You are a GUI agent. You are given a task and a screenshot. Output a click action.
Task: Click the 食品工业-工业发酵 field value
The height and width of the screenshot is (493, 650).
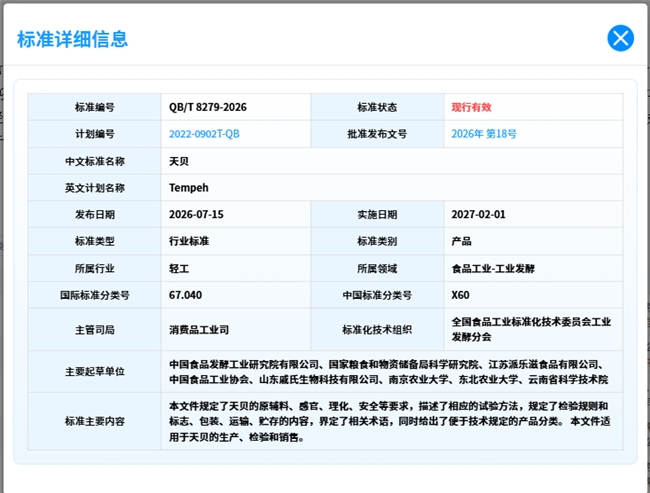point(493,269)
